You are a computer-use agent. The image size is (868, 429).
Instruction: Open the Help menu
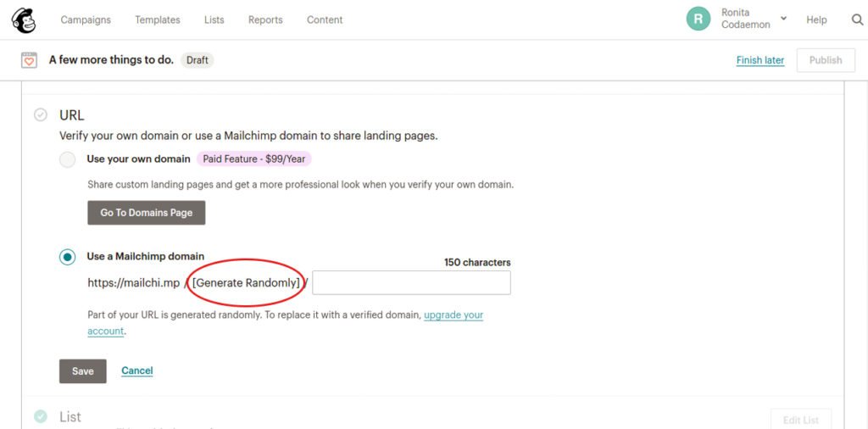pyautogui.click(x=816, y=20)
